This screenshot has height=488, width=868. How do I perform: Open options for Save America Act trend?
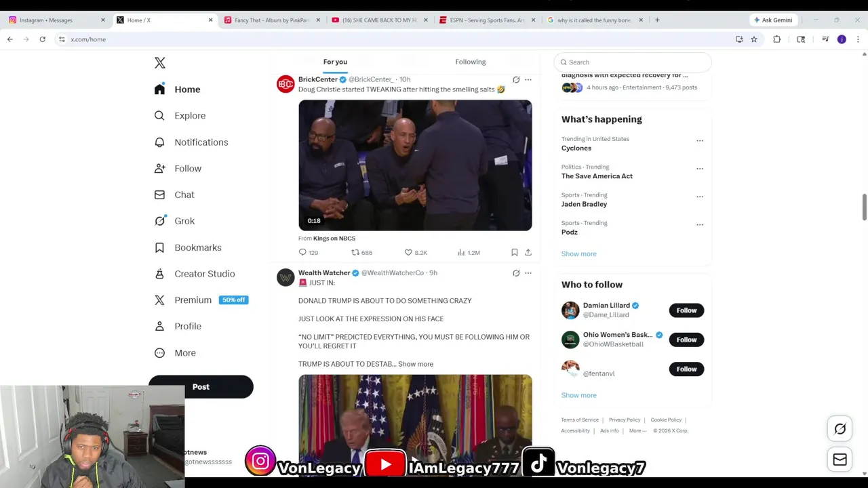(700, 169)
